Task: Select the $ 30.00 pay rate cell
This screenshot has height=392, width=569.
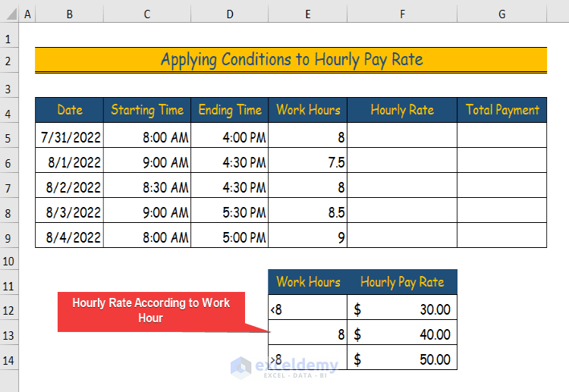Action: (x=402, y=307)
